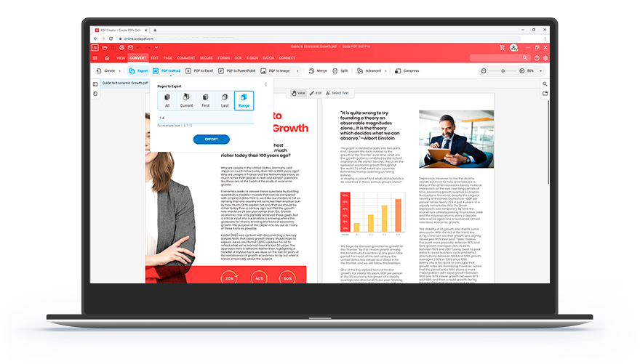Open the shopping cart icon
This screenshot has width=640, height=364.
[502, 47]
